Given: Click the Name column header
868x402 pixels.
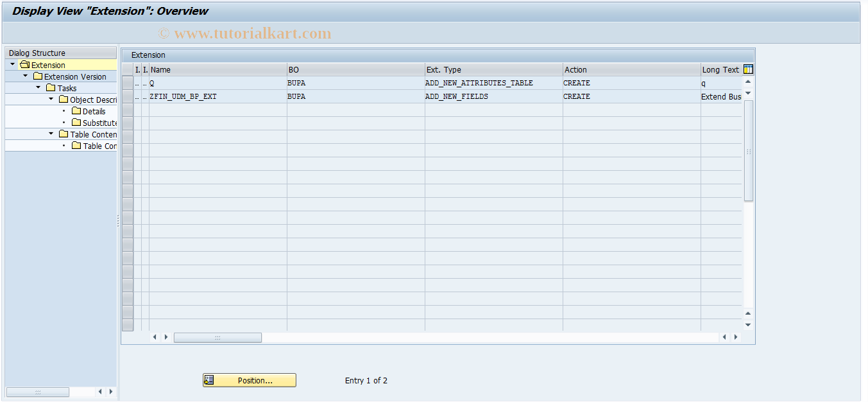Looking at the screenshot, I should [218, 69].
